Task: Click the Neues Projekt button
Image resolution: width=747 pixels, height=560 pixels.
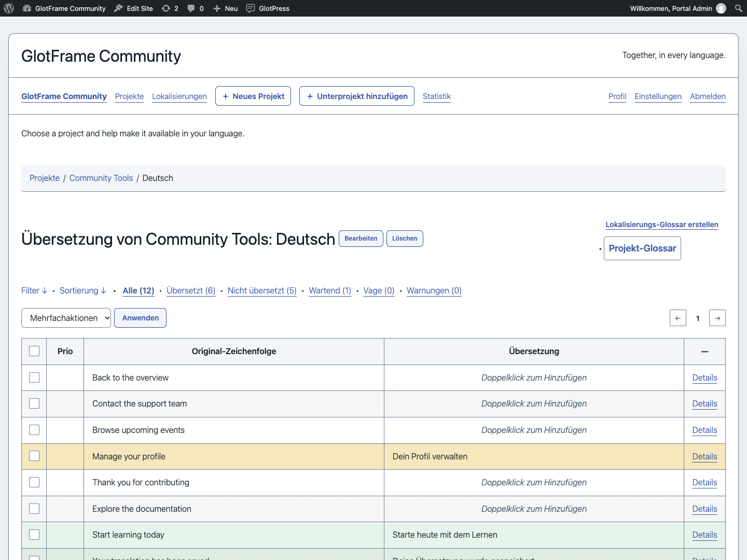Action: coord(253,96)
